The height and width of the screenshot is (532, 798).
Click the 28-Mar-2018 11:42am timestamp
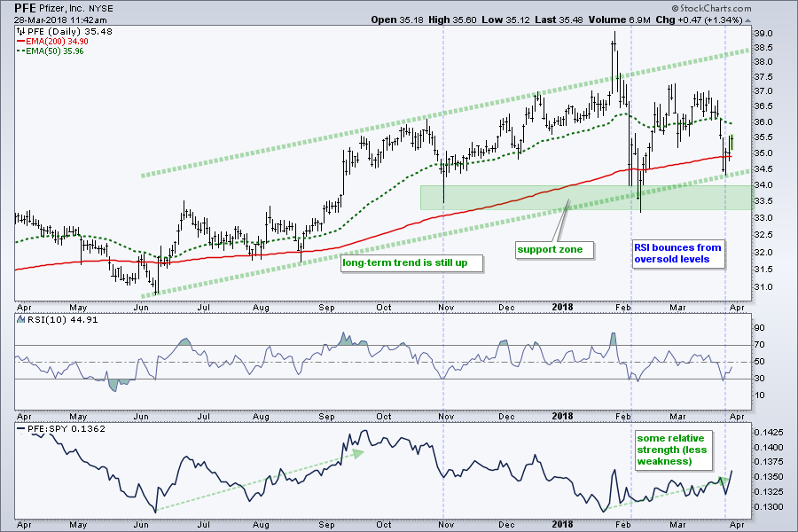[60, 20]
